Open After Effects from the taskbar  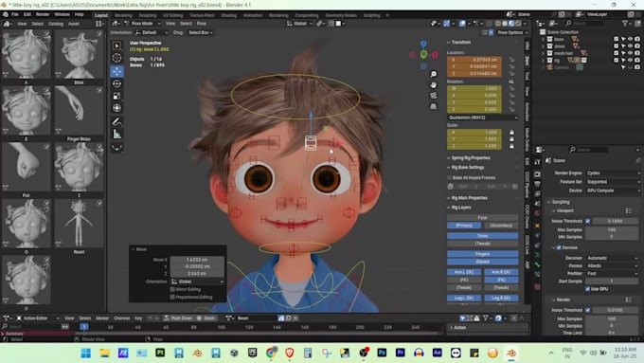click(x=438, y=353)
